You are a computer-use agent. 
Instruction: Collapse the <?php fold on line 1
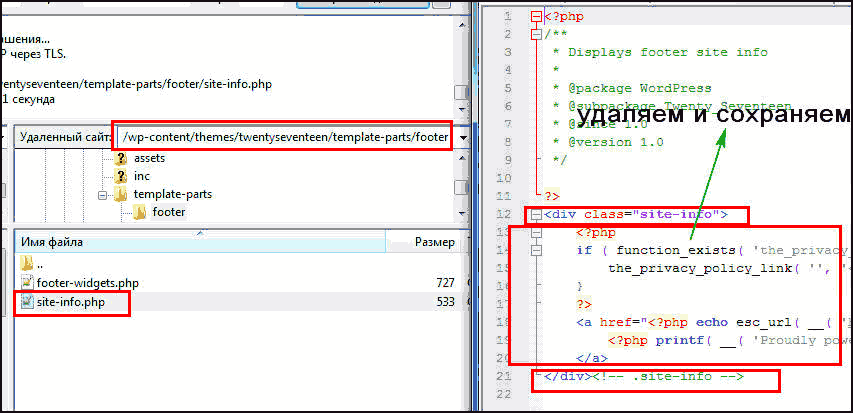point(537,17)
